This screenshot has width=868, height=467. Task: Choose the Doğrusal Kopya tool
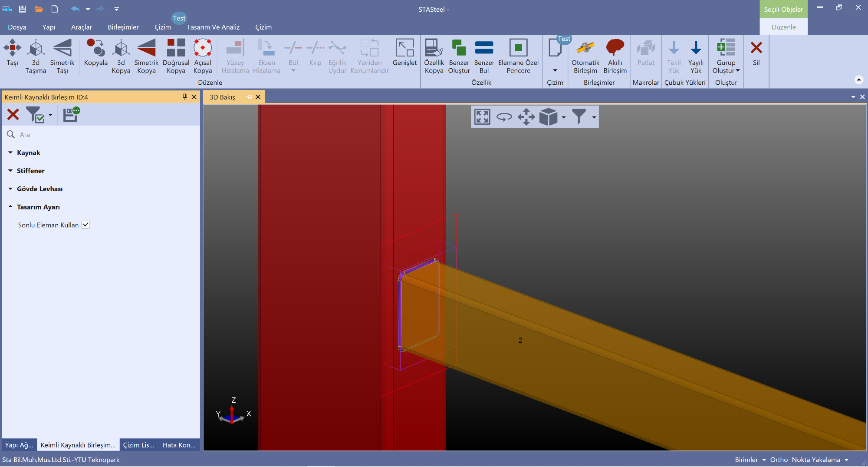tap(176, 56)
